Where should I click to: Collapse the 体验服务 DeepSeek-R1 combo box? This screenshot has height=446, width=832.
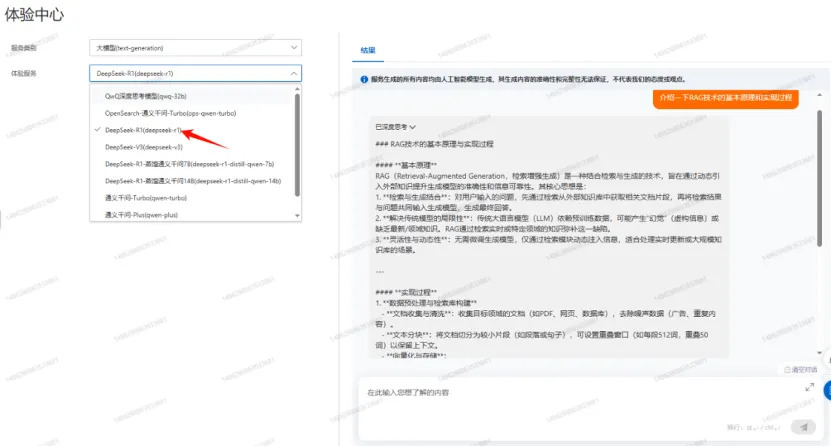tap(195, 73)
